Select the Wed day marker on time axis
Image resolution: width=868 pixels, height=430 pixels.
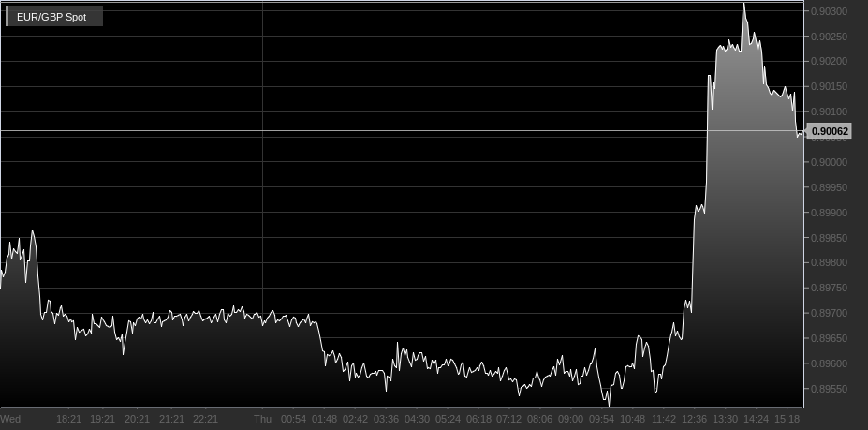(x=11, y=419)
